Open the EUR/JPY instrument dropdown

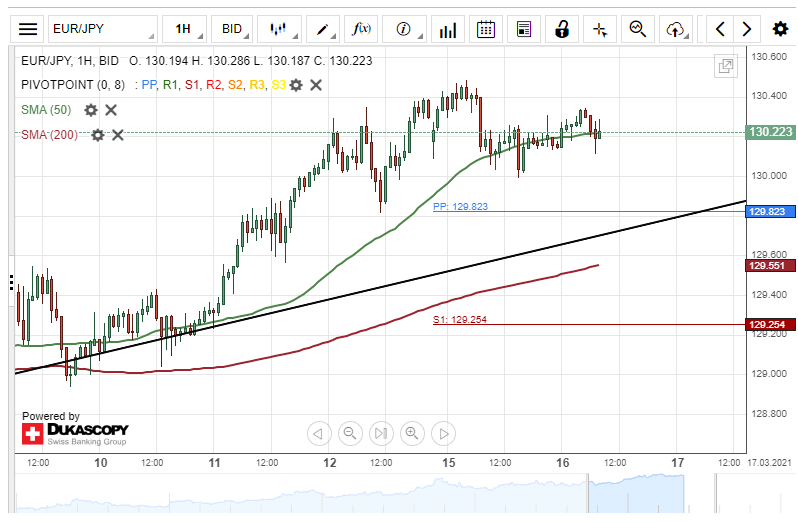coord(101,29)
